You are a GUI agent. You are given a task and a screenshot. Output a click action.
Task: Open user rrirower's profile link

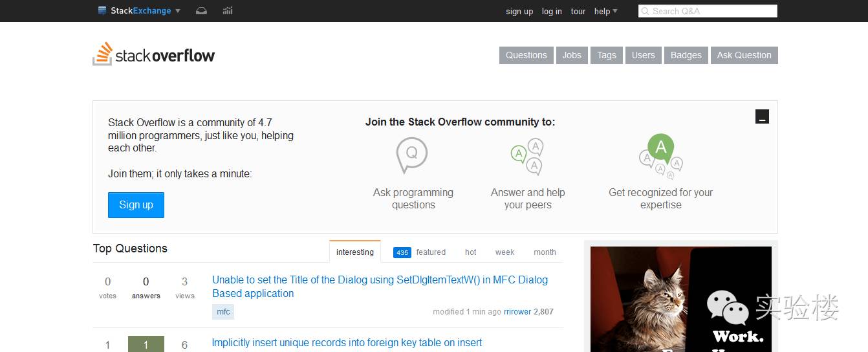(x=517, y=312)
